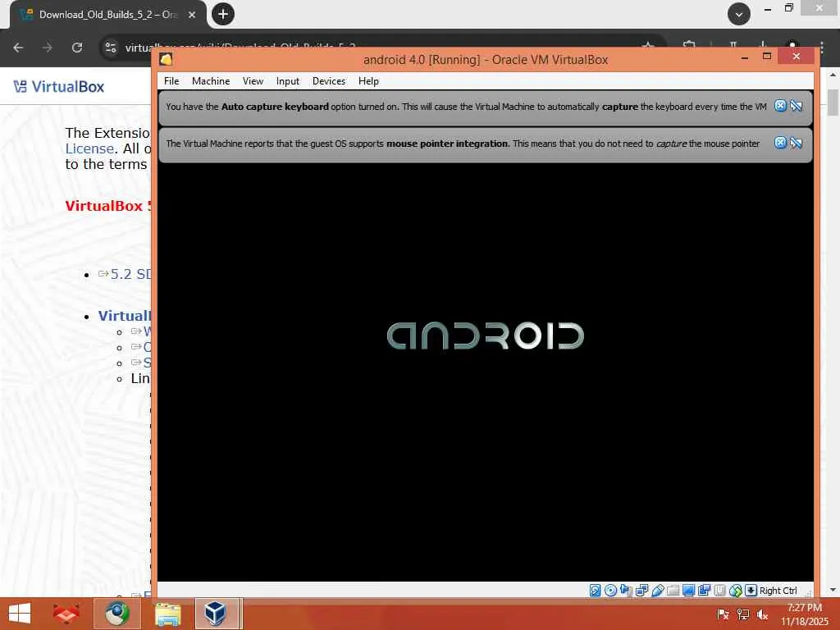Click the Chrome scrollbar up arrow
This screenshot has height=630, width=840.
click(833, 75)
